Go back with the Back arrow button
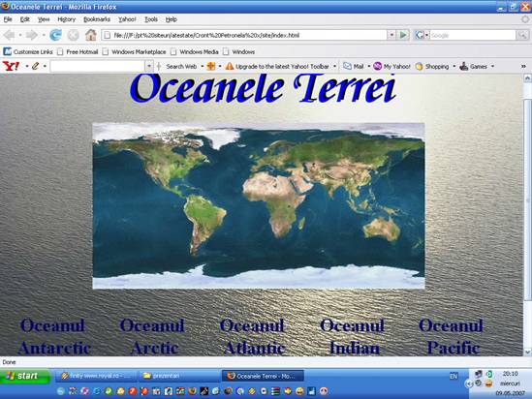 coord(9,35)
